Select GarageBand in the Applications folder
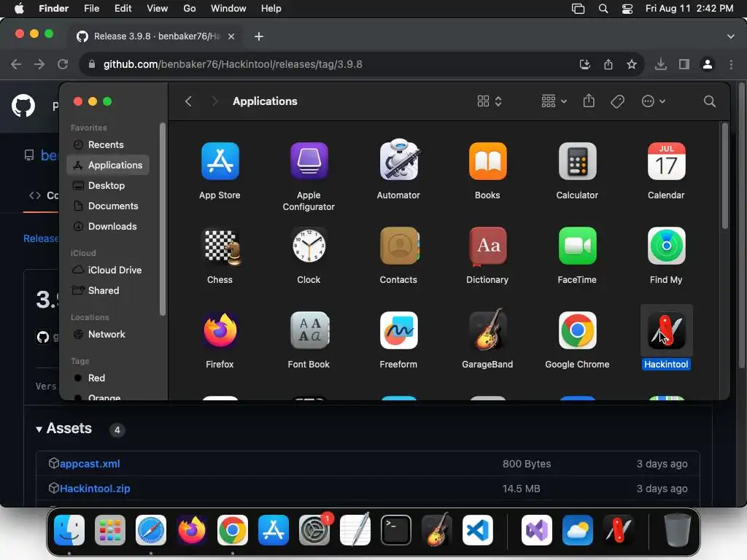Image resolution: width=747 pixels, height=560 pixels. coord(487,330)
